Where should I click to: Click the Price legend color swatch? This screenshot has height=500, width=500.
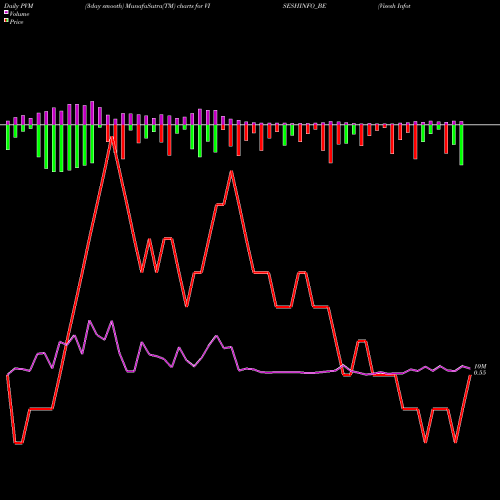pyautogui.click(x=6, y=21)
